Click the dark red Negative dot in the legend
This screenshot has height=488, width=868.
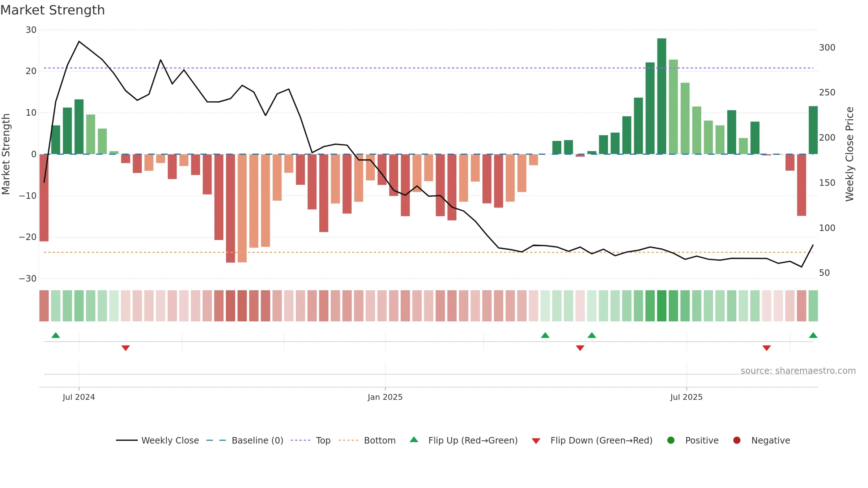tap(737, 440)
